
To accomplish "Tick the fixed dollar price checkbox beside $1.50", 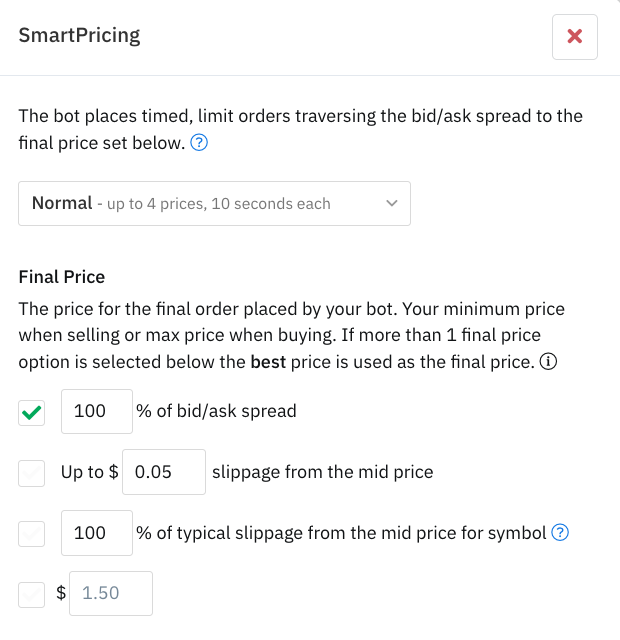I will (x=32, y=593).
